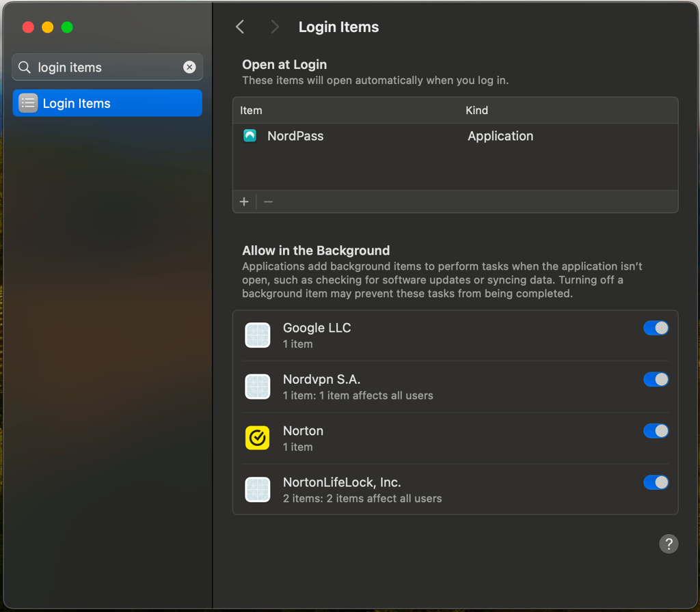Image resolution: width=700 pixels, height=612 pixels.
Task: Add a login item with plus button
Action: 244,201
